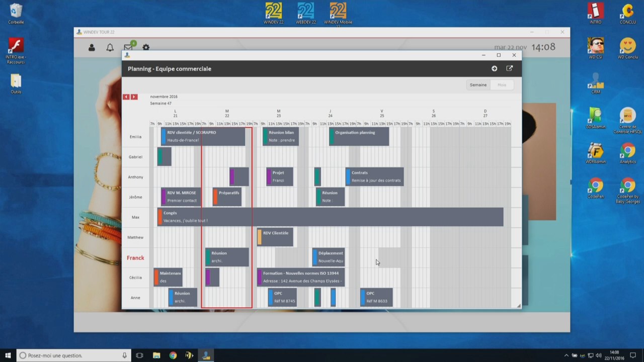This screenshot has height=362, width=644.
Task: Select Anne's Réunion archi. appointment
Action: click(x=183, y=297)
